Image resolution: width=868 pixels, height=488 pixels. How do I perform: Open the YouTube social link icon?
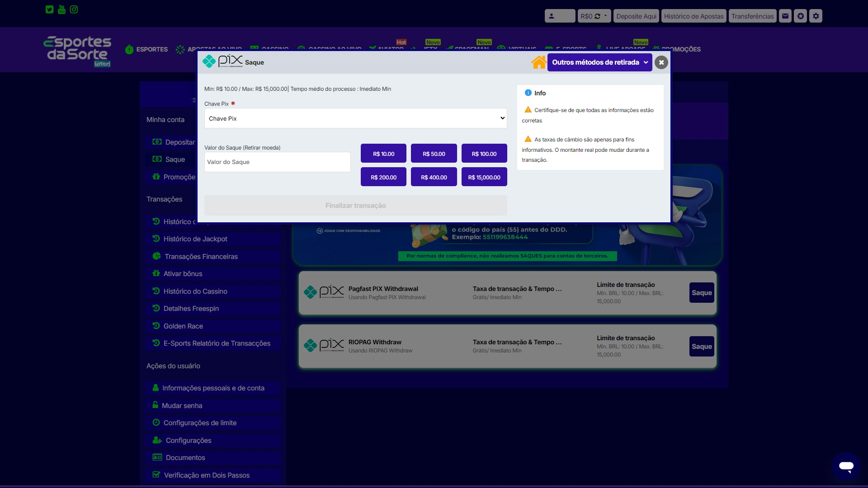62,9
